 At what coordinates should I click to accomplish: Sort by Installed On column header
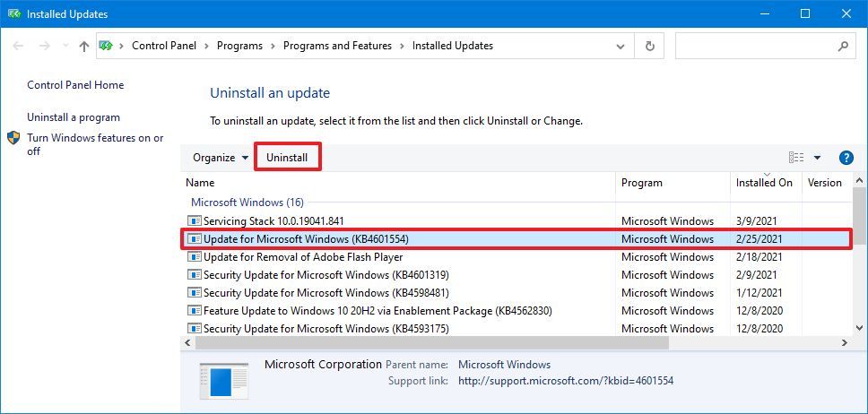click(x=766, y=183)
